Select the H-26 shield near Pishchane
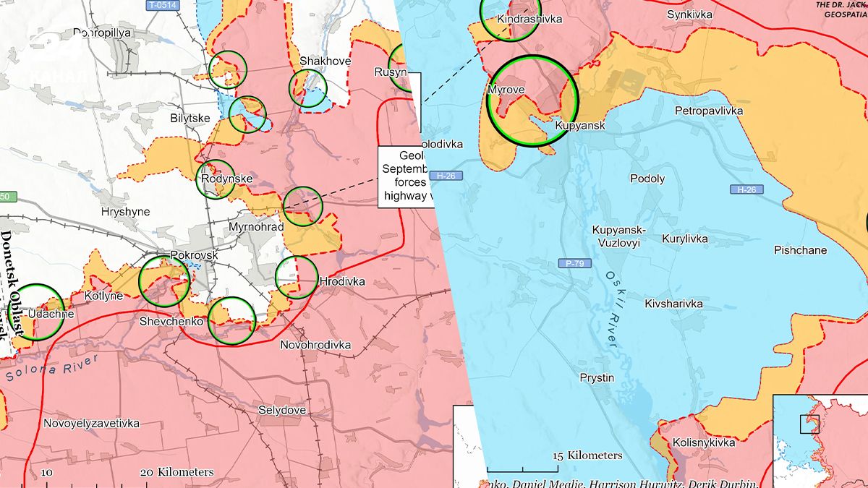Screen dimensions: 868x488 (746, 189)
